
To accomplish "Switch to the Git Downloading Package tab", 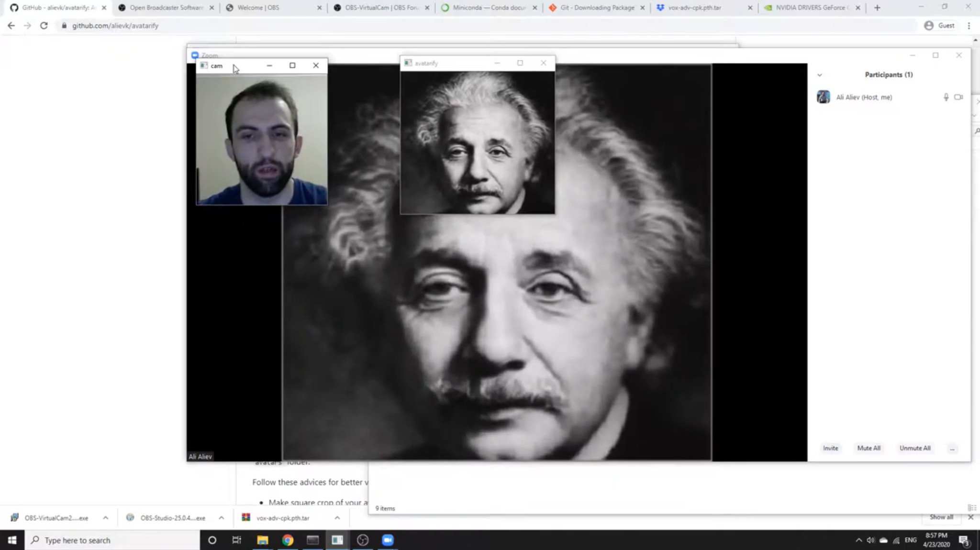I will point(597,8).
